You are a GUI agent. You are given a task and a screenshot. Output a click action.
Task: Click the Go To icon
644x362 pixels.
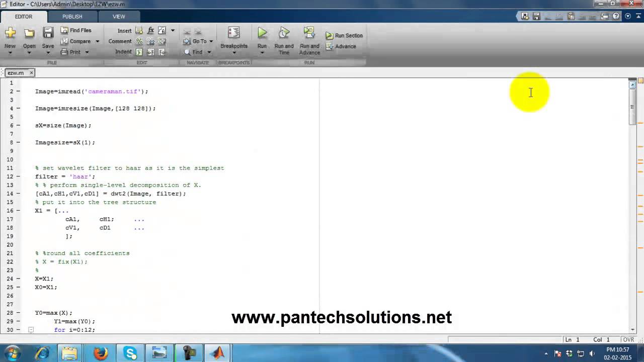(x=187, y=41)
